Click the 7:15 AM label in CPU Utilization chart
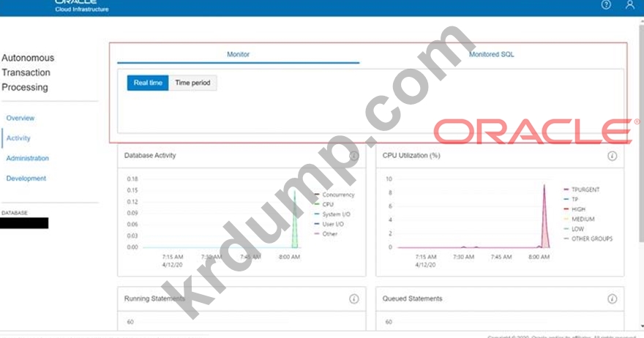Image resolution: width=644 pixels, height=338 pixels. click(426, 257)
